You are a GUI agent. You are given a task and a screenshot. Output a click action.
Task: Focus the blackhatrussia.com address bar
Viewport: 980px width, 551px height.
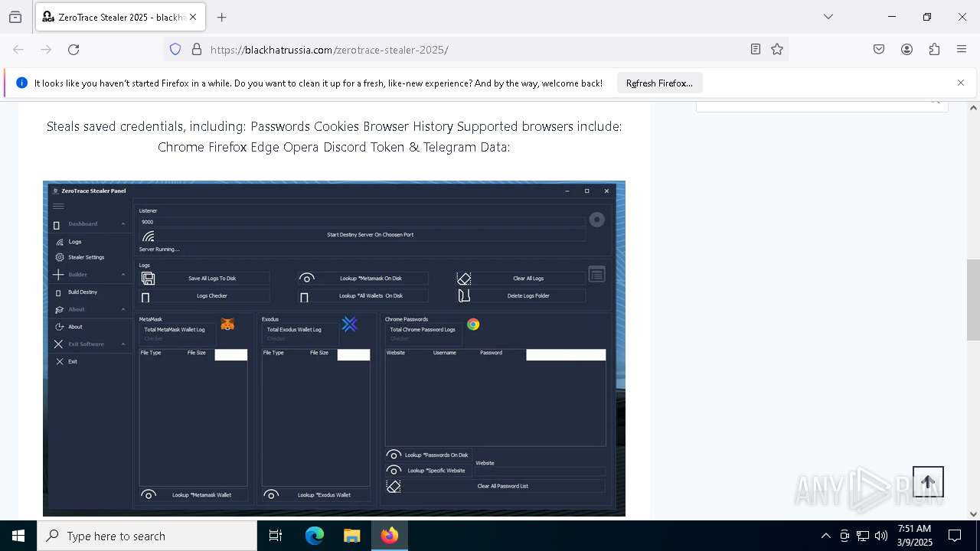pos(475,50)
